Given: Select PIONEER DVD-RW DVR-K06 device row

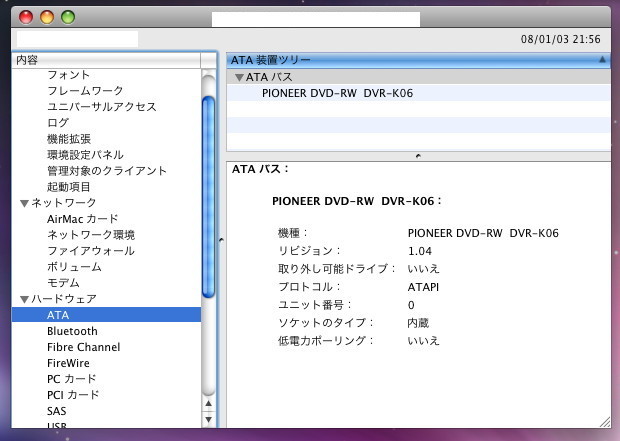Looking at the screenshot, I should (x=419, y=93).
